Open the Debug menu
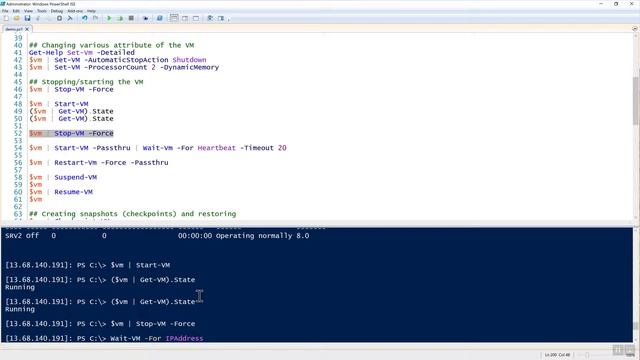The image size is (640, 360). (x=57, y=11)
